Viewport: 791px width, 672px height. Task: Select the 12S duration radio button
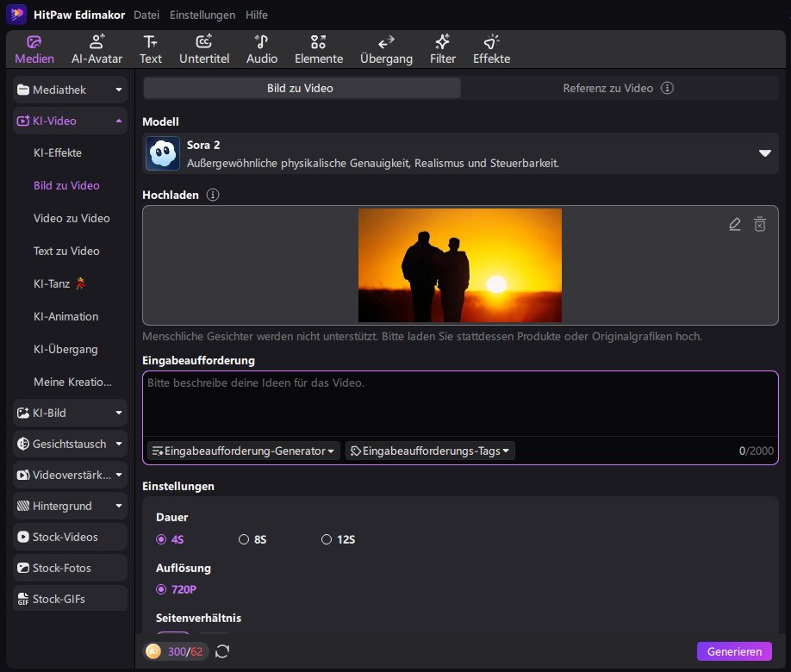tap(327, 539)
